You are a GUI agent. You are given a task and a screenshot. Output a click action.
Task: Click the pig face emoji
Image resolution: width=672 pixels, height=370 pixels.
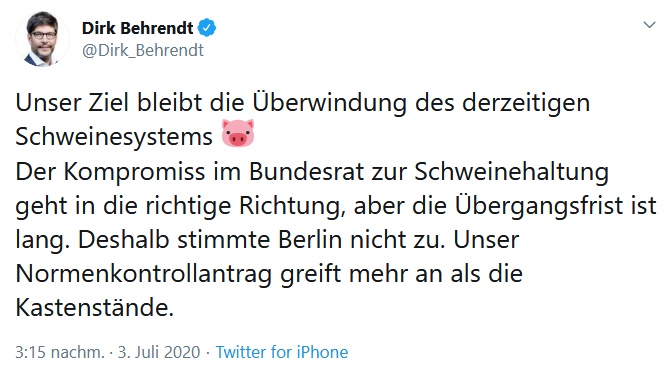(238, 133)
